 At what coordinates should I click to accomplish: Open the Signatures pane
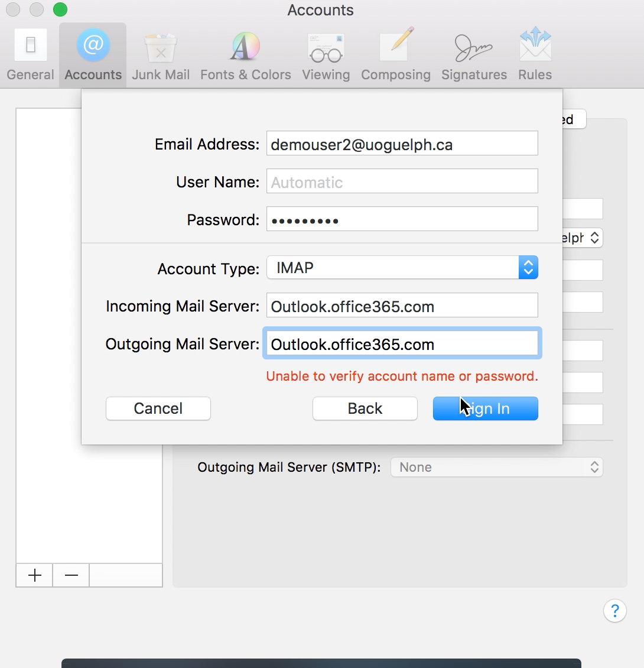pos(474,56)
